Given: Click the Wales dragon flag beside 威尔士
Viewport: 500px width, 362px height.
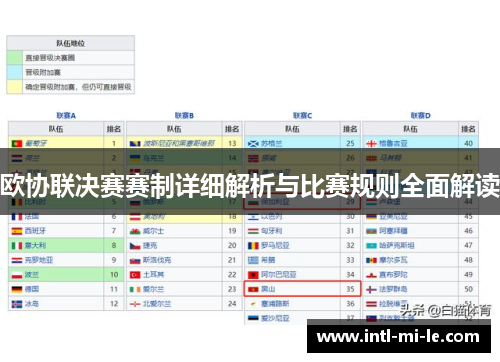Looking at the screenshot, I should click(135, 231).
